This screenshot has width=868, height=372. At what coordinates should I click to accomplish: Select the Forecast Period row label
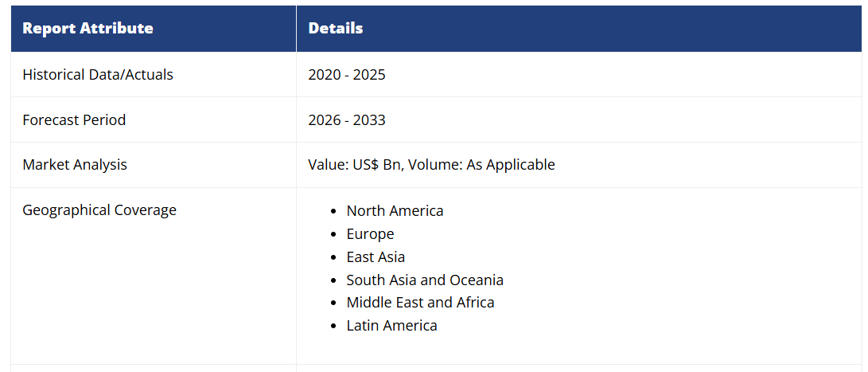coord(74,120)
